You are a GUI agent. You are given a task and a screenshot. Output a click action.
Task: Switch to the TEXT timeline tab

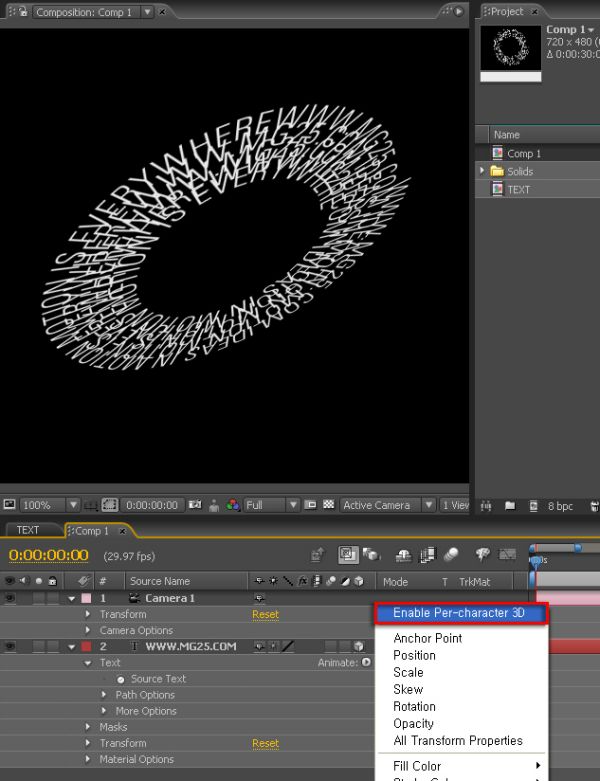[27, 530]
